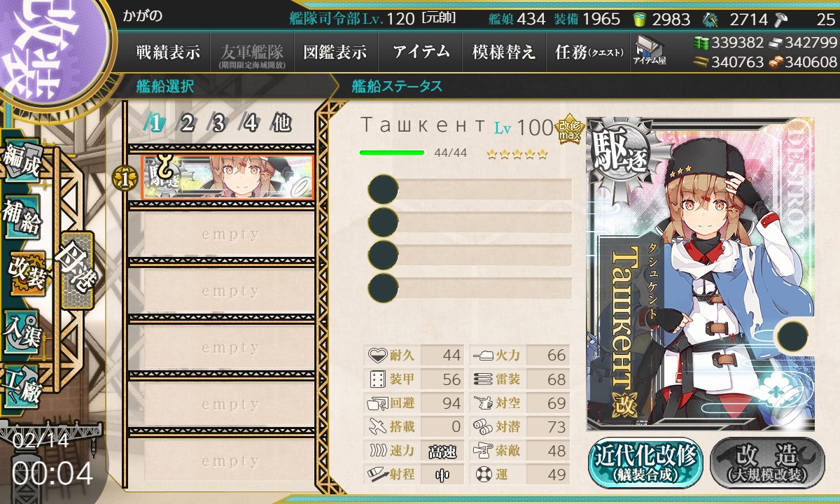Viewport: 840px width, 504px height.
Task: Click the 近代化改修 modernization button
Action: pos(645,463)
